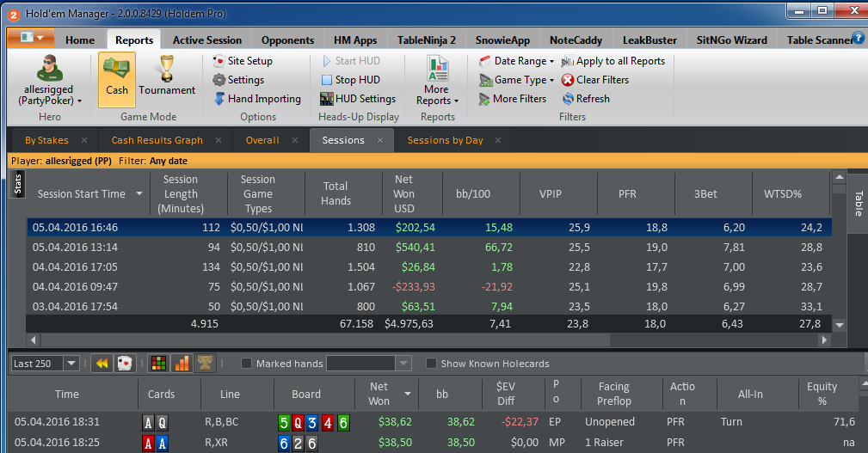Enable Show Known Holecards checkbox

tap(431, 364)
